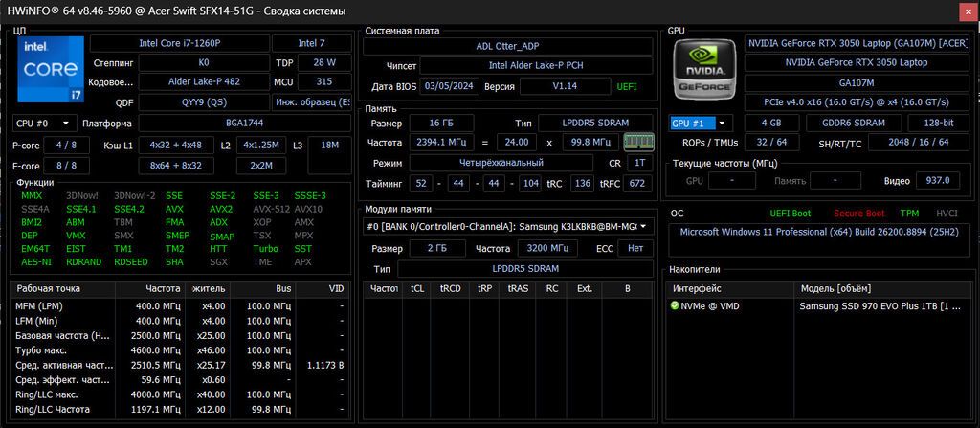Click the green NVMe drive status icon

(675, 306)
